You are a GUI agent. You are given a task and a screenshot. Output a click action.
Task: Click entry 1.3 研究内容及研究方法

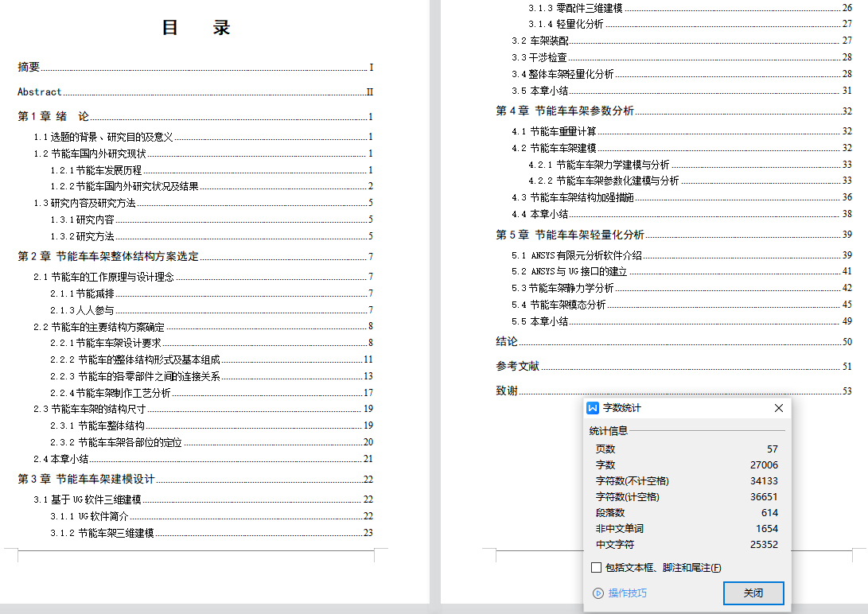(203, 203)
